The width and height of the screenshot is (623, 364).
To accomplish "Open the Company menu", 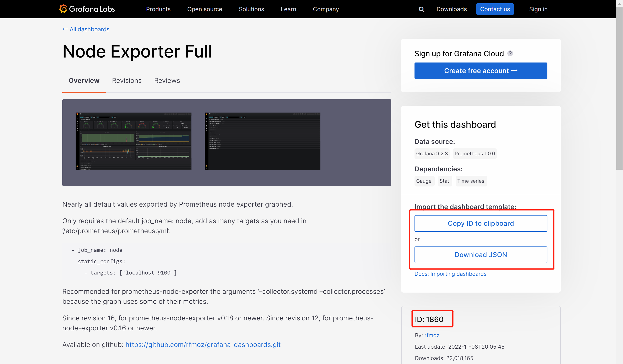I will (326, 9).
